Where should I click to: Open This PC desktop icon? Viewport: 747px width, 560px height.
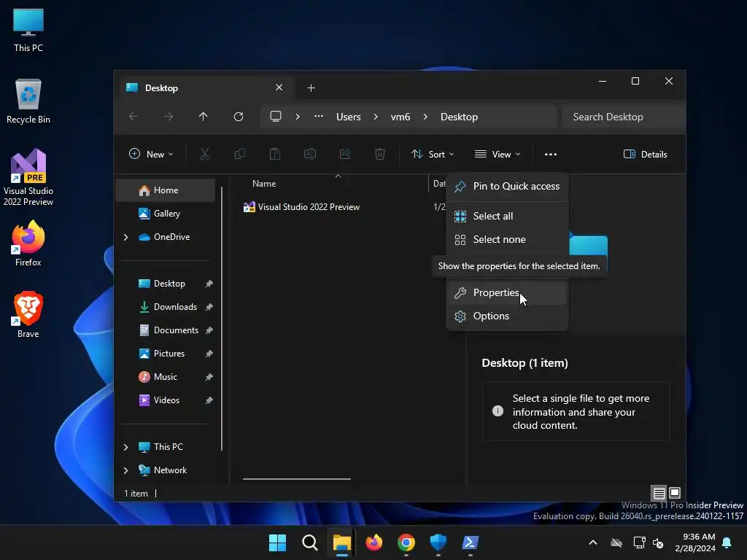[28, 31]
